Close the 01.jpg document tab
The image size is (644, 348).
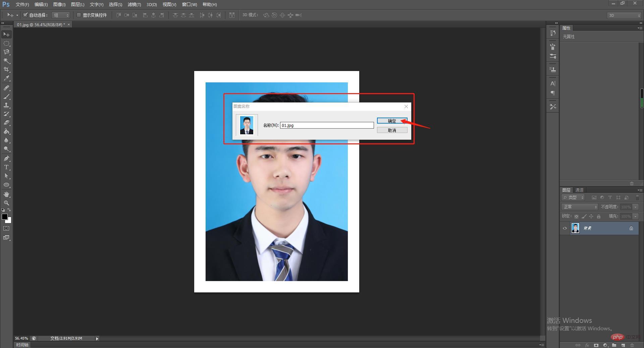click(x=69, y=24)
